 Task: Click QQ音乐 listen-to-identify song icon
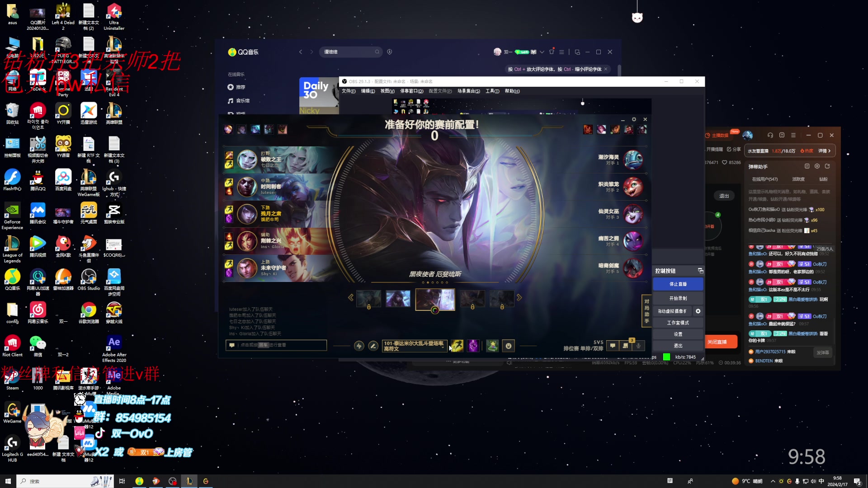click(390, 52)
